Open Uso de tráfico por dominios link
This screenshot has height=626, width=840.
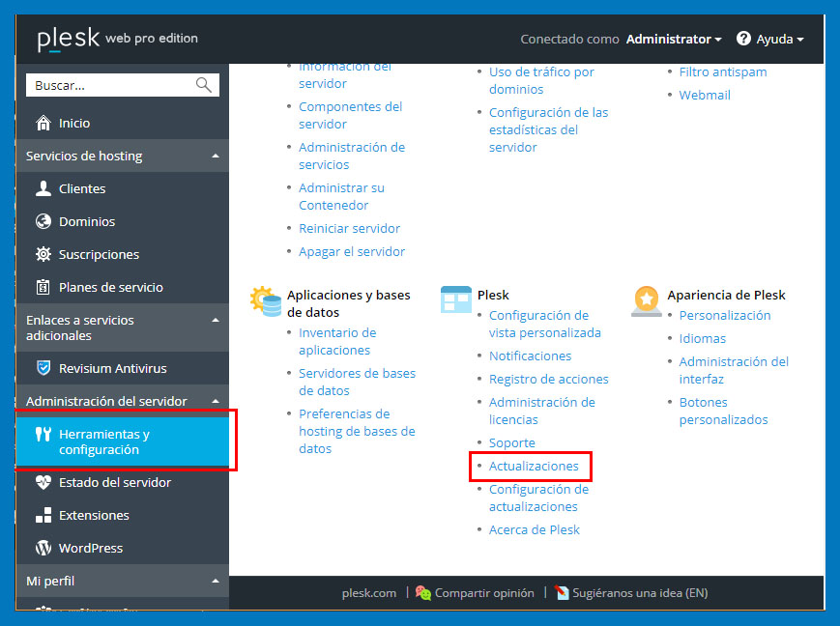(x=541, y=80)
